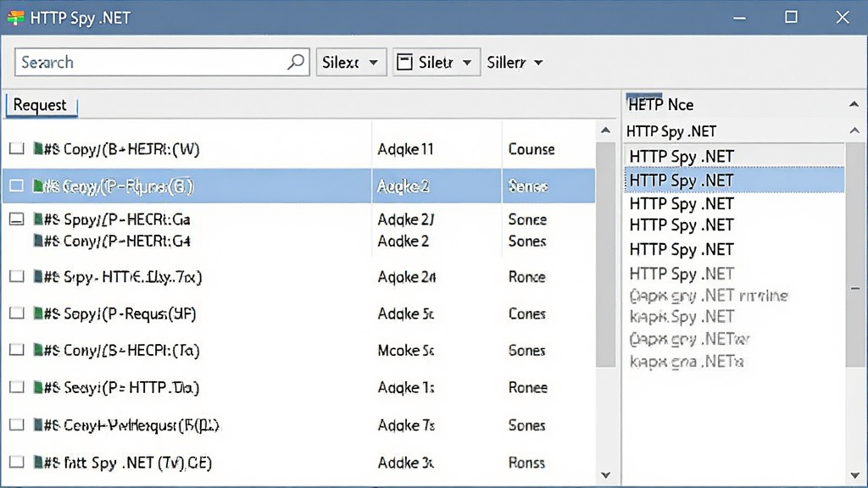Switch to the Request tab
The image size is (868, 488).
[x=41, y=104]
